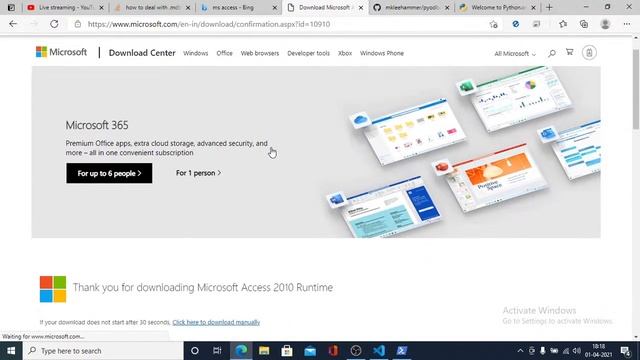Open the shopping cart icon
Viewport: 640px width, 360px height.
(569, 52)
